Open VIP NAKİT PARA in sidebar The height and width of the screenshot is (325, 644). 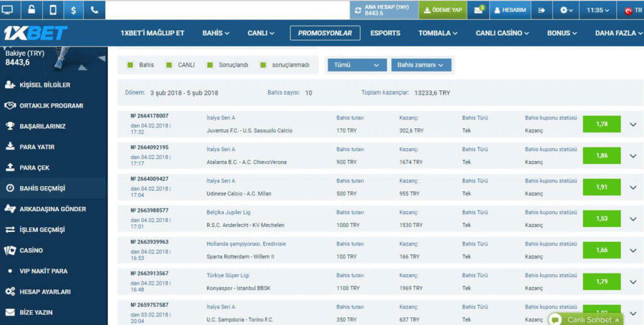pyautogui.click(x=43, y=271)
